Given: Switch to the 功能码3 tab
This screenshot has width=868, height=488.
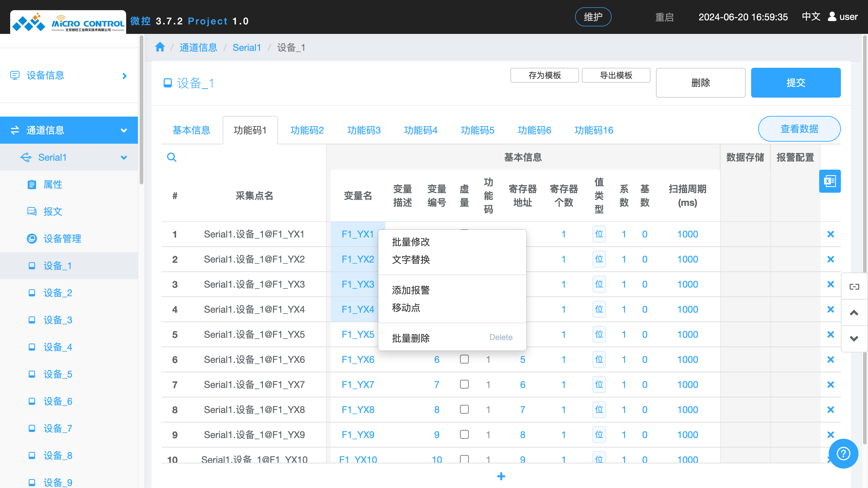Looking at the screenshot, I should coord(363,130).
